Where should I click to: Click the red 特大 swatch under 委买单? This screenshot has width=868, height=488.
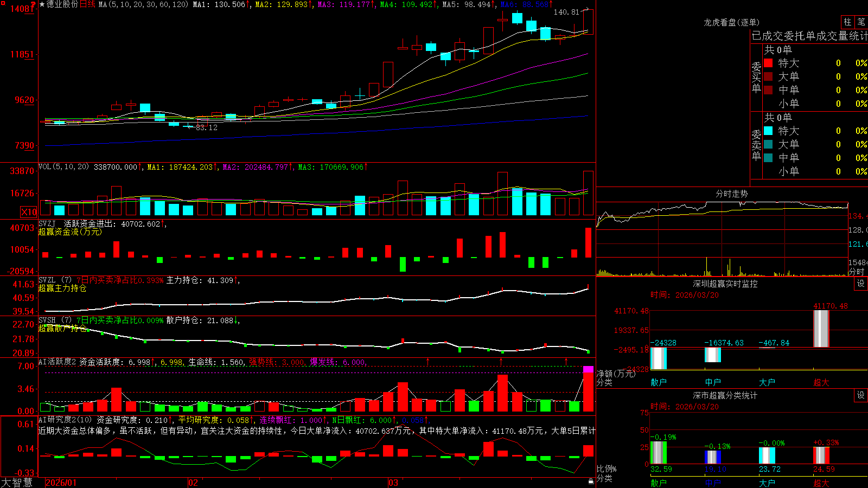(768, 63)
